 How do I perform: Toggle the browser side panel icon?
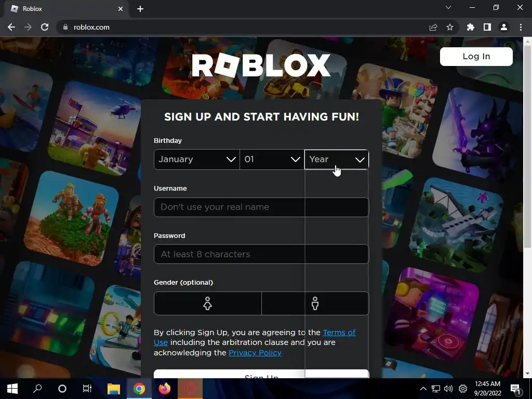point(487,27)
